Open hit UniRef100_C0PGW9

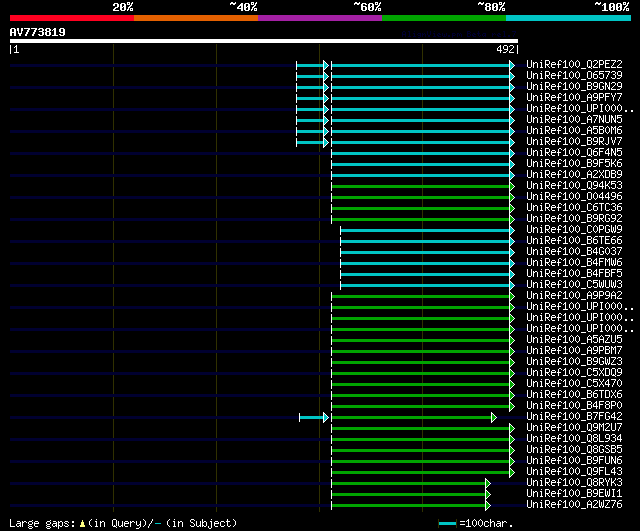coord(574,230)
